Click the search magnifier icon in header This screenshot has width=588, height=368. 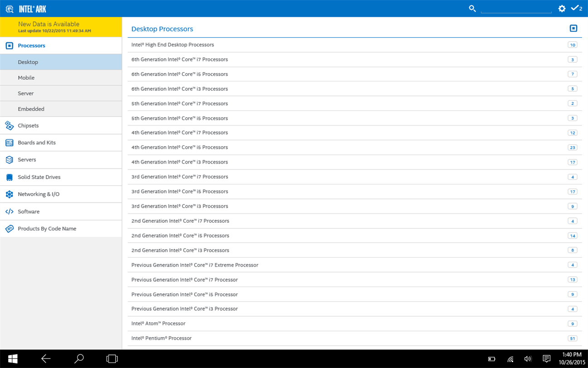(x=472, y=8)
